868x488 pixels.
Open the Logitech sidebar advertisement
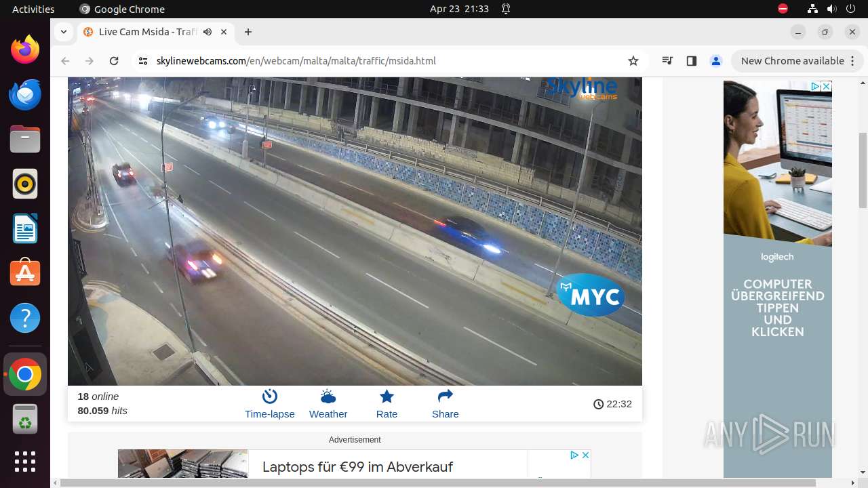(777, 279)
